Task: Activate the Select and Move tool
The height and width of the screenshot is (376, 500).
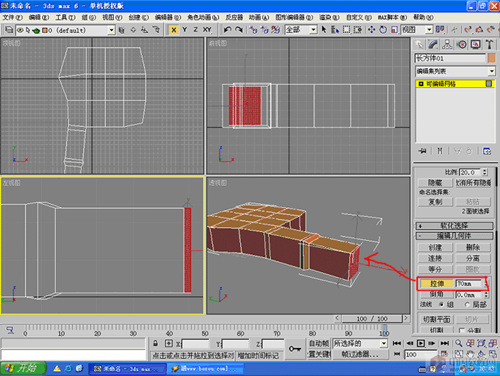Action: 371,30
